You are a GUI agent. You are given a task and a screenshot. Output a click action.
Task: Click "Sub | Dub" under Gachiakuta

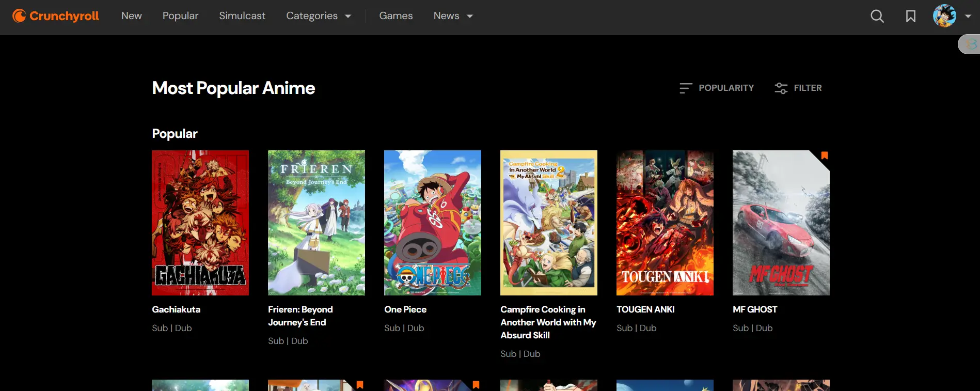click(172, 328)
